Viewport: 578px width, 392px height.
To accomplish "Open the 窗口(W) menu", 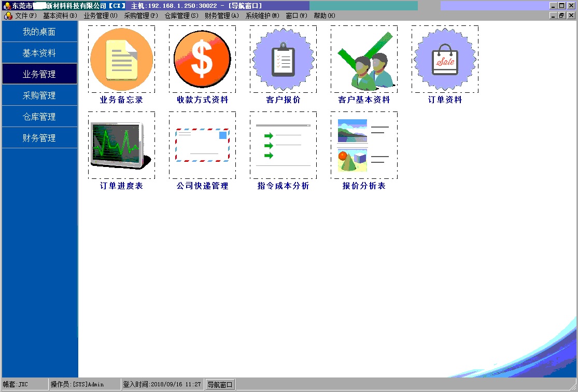I will pyautogui.click(x=297, y=16).
